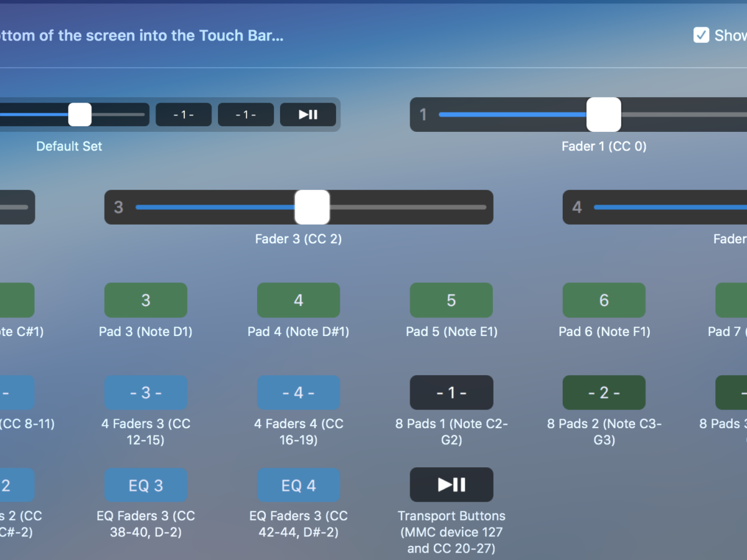Click the 'Fader 3 (CC 2)' label

[x=299, y=239]
